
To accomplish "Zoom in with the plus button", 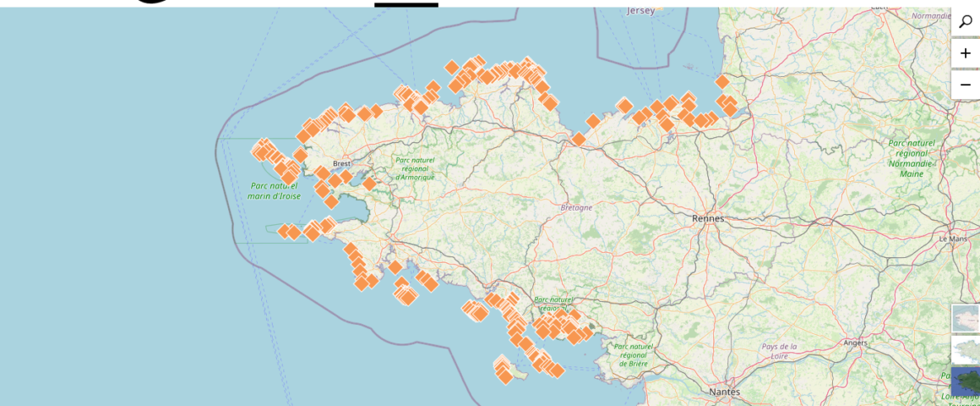I will (965, 53).
